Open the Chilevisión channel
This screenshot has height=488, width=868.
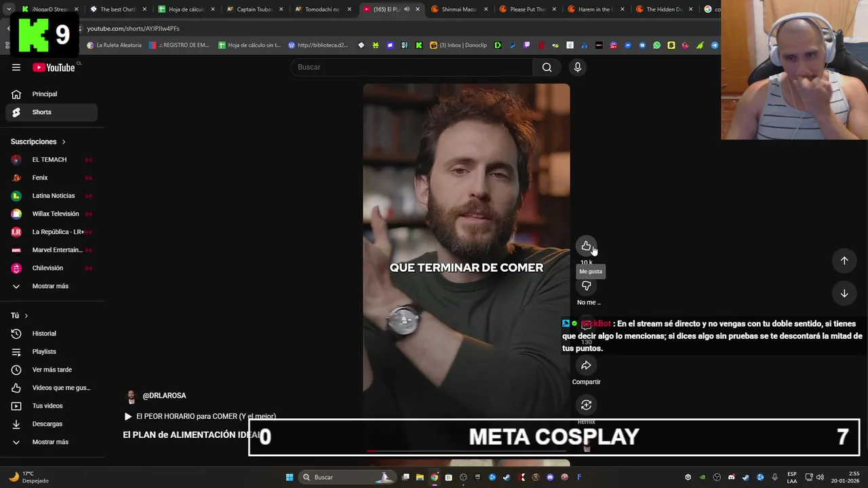(52, 268)
